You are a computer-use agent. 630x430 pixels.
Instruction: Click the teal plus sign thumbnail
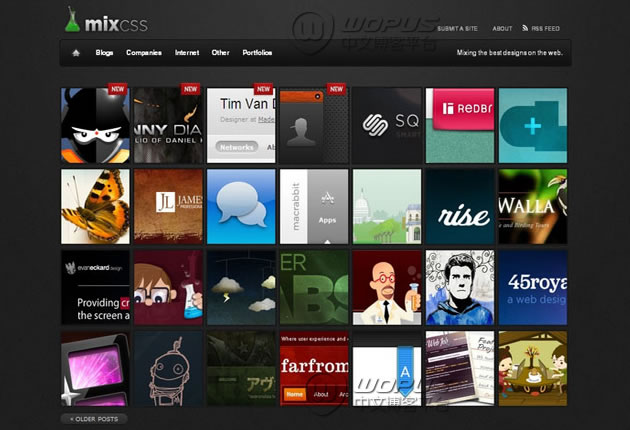[532, 124]
